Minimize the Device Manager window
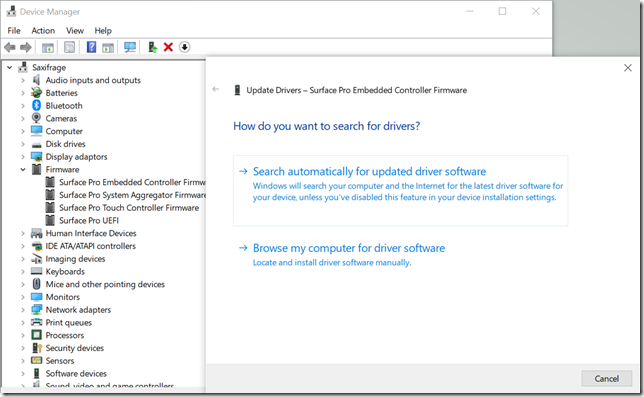Viewport: 644px width, 397px height. [470, 11]
